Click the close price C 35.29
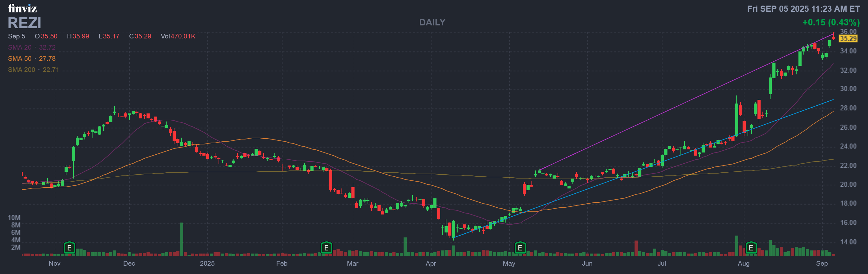This screenshot has height=274, width=868. 140,36
